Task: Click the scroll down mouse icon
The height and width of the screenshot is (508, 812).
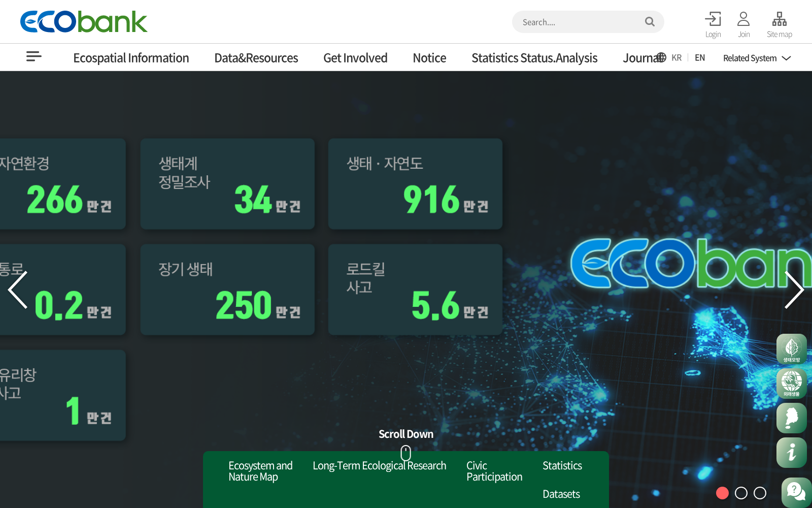Action: coord(406,453)
